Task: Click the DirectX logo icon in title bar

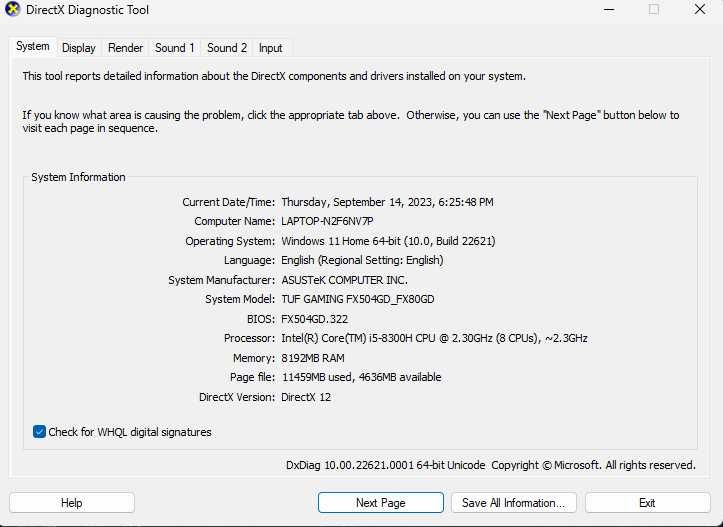Action: 12,10
